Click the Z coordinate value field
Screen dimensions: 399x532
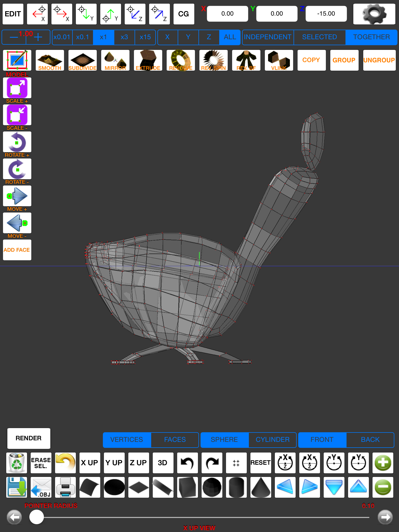[x=326, y=14]
